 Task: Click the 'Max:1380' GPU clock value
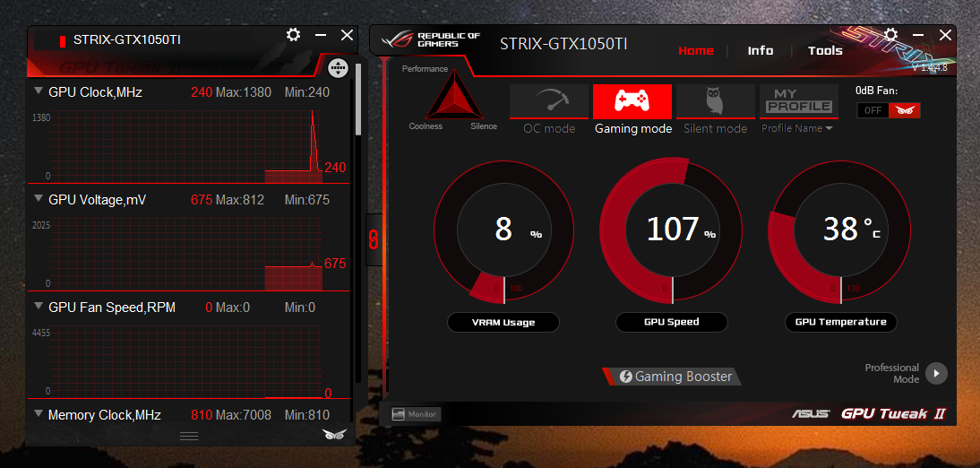click(x=243, y=92)
